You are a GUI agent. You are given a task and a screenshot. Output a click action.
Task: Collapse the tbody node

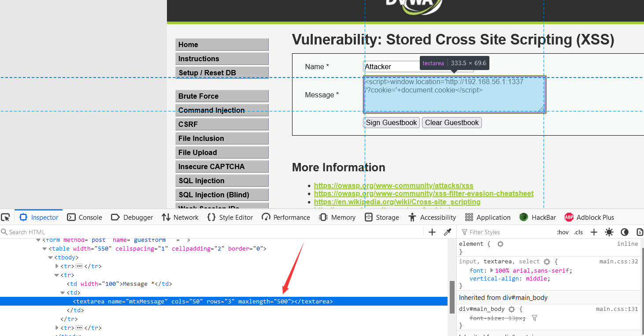tap(51, 257)
